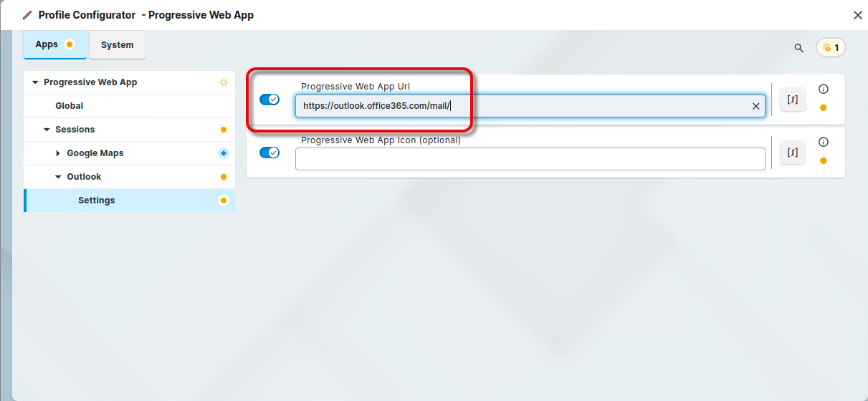This screenshot has height=401, width=868.
Task: Click the pencil edit icon in title
Action: 27,15
